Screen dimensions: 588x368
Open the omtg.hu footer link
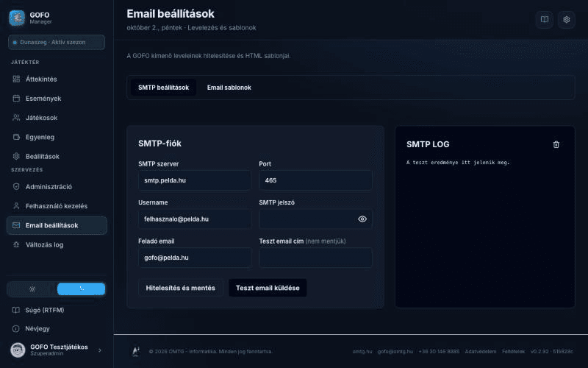[x=362, y=352]
